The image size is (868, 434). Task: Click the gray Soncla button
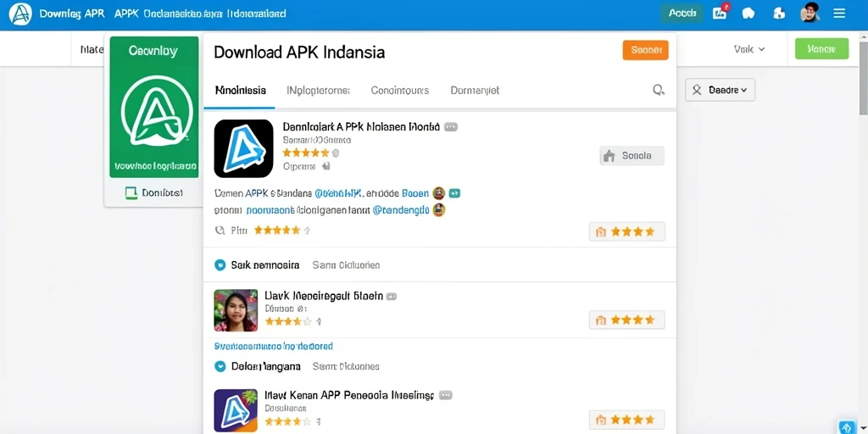point(632,156)
